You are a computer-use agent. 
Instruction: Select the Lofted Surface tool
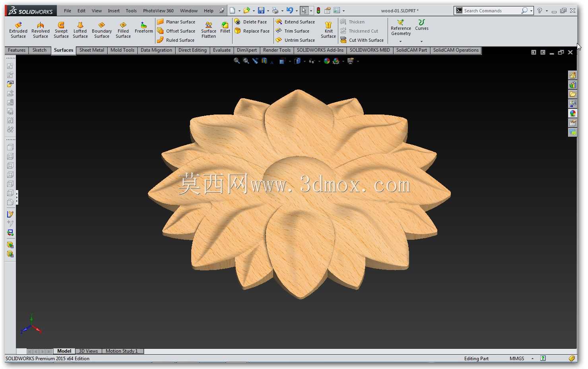(x=80, y=30)
